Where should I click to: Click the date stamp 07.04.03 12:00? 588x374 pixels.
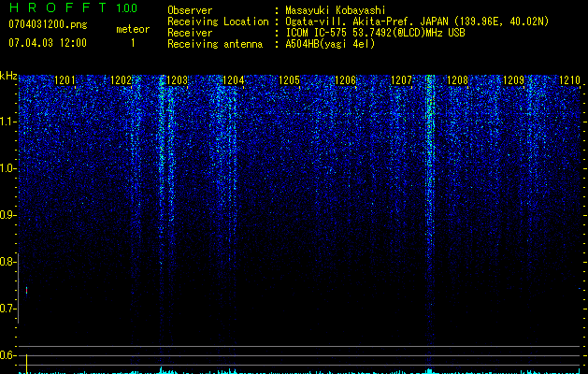[48, 42]
